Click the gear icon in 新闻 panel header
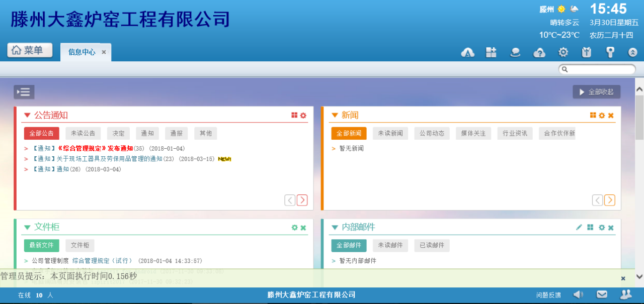Image resolution: width=644 pixels, height=304 pixels. click(x=602, y=116)
